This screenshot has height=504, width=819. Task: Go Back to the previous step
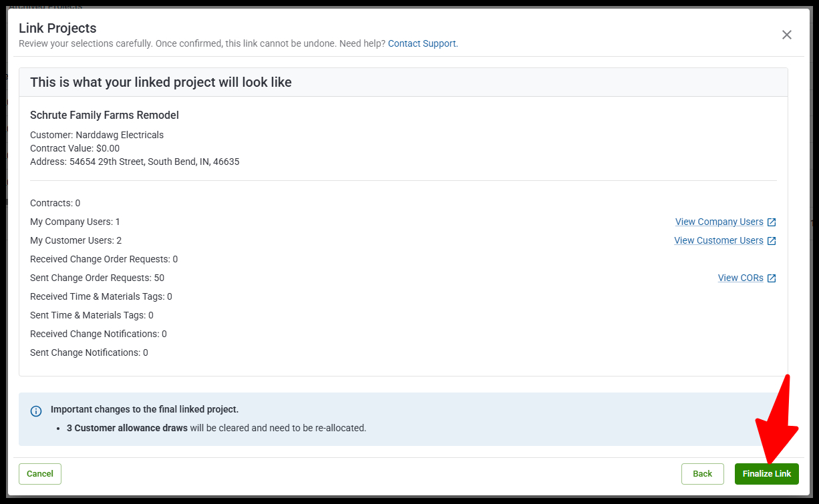(x=702, y=473)
